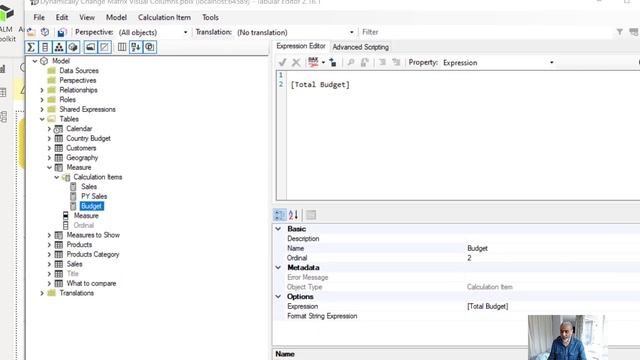
Task: Expand the Relationships folder
Action: [x=42, y=90]
